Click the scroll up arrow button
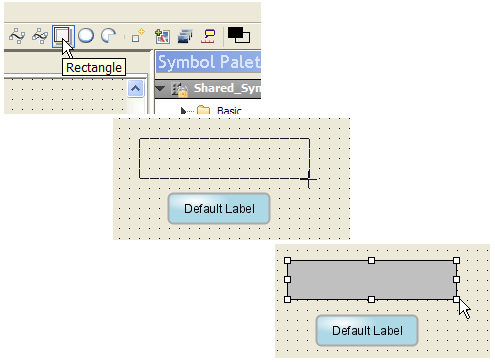Viewport: 495px width, 362px height. [135, 88]
